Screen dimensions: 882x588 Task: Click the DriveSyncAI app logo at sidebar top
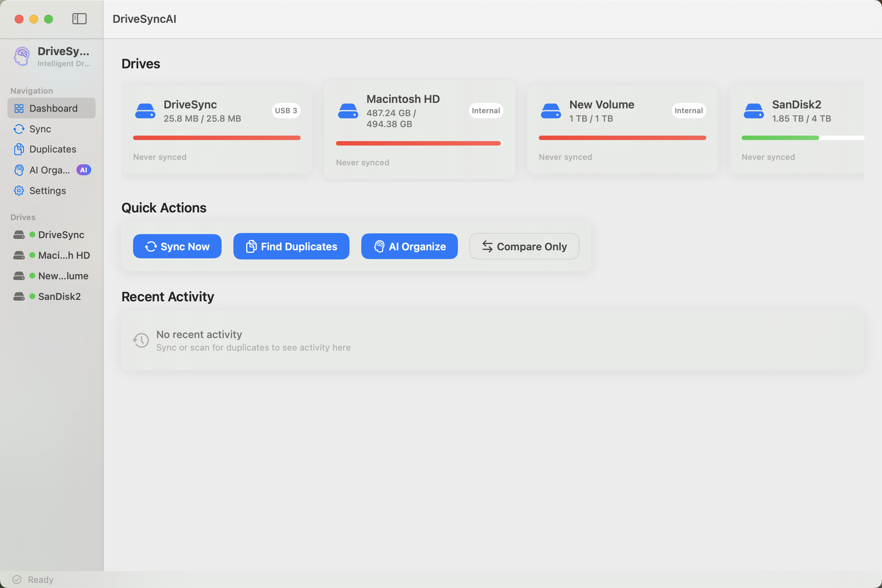[x=21, y=56]
